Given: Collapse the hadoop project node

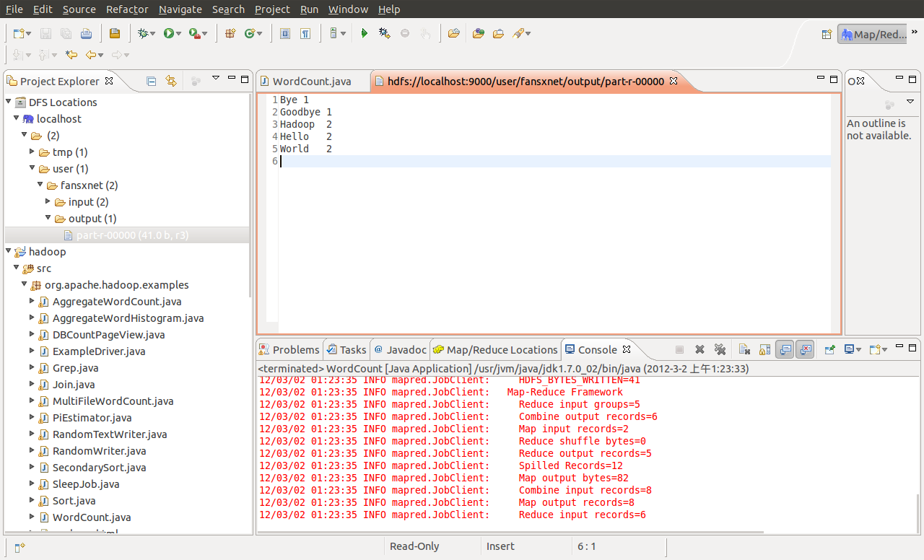Looking at the screenshot, I should (x=9, y=251).
